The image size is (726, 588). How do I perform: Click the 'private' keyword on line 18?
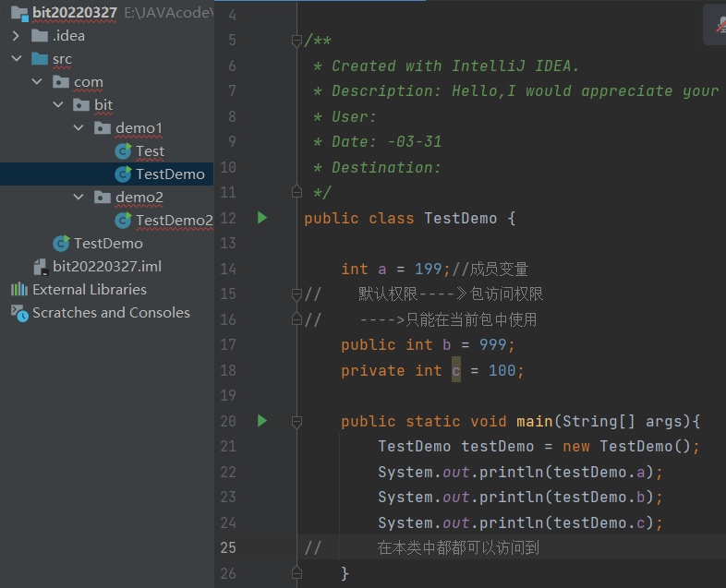click(x=373, y=370)
